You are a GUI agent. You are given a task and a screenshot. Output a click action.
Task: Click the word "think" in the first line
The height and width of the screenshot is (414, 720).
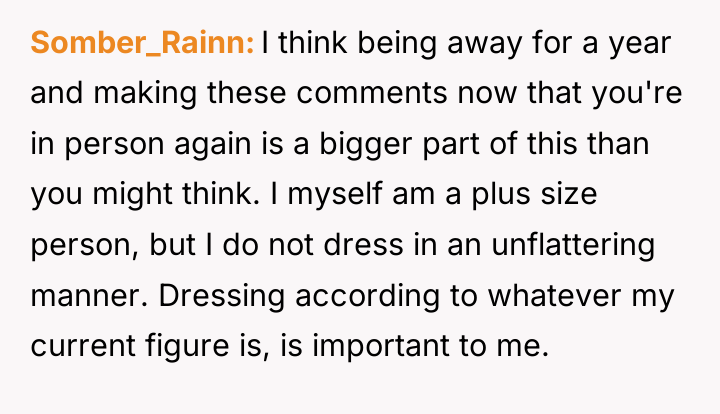pos(313,43)
